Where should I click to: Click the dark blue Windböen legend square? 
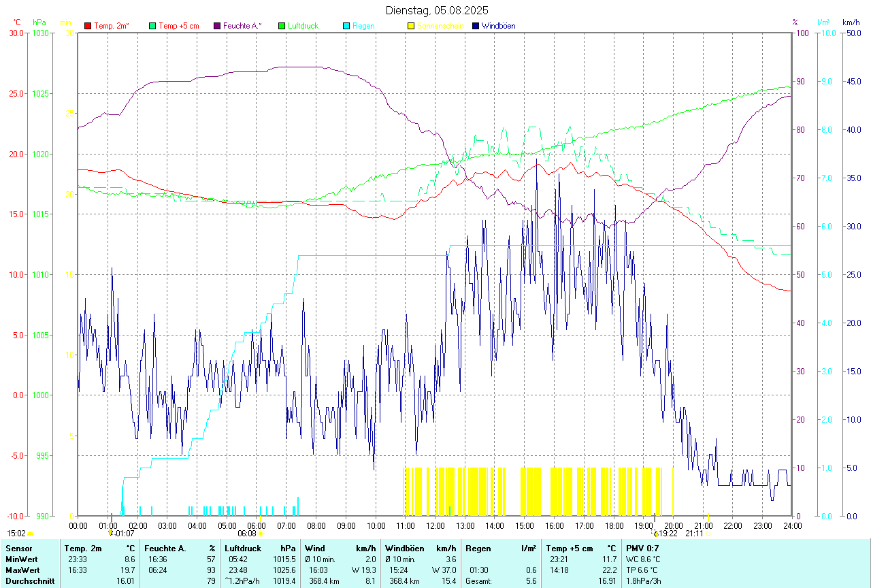tap(476, 26)
